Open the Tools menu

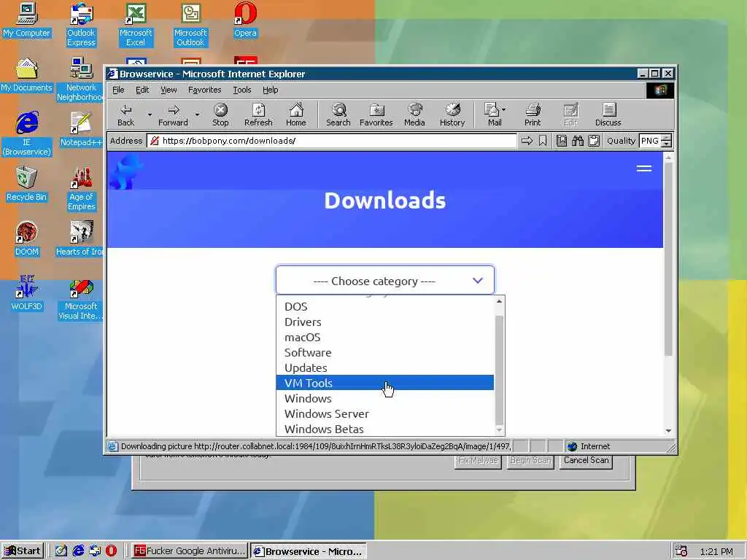click(x=242, y=90)
